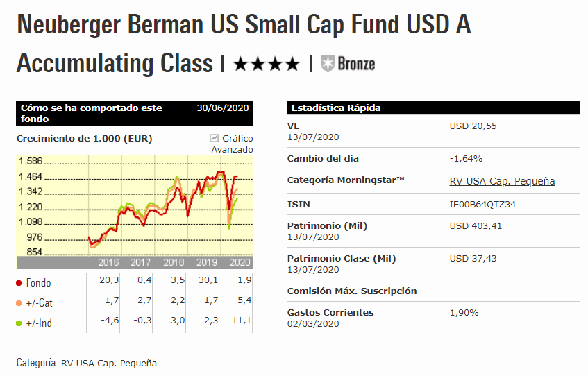Image resolution: width=588 pixels, height=376 pixels.
Task: Click the 'Cómo se ha comportado este fondo' header
Action: (x=104, y=113)
